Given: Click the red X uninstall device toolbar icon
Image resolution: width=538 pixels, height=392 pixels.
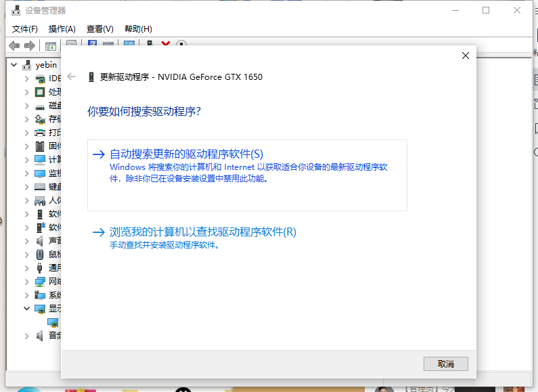Looking at the screenshot, I should coord(166,43).
